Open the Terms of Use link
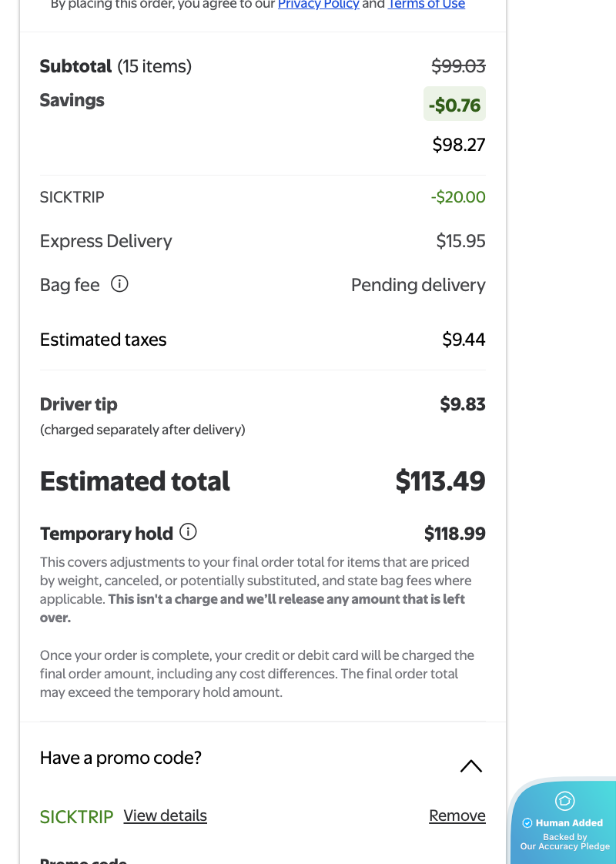 pos(426,5)
